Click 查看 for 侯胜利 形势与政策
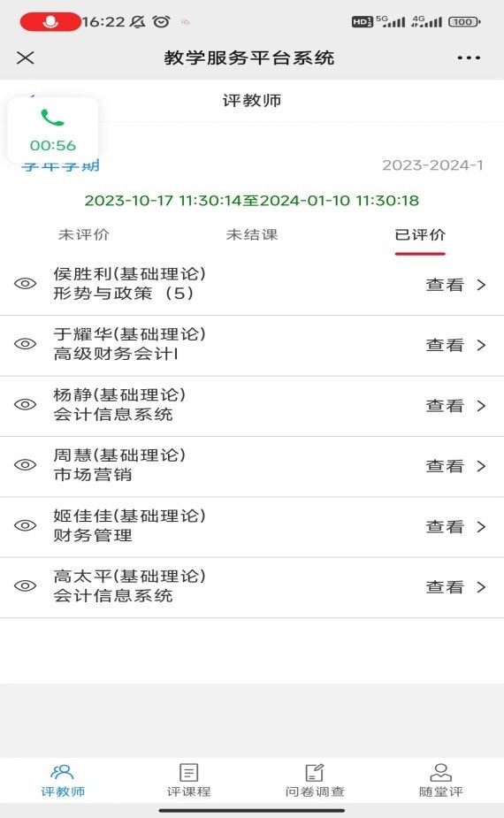The width and height of the screenshot is (504, 818). pos(445,285)
